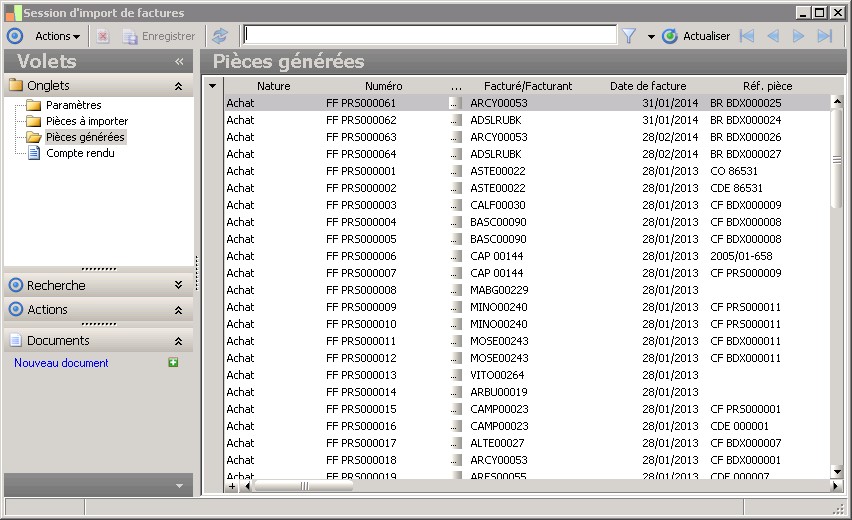Click the green plus icon beside Nouveau document
This screenshot has height=520, width=852.
tap(173, 362)
